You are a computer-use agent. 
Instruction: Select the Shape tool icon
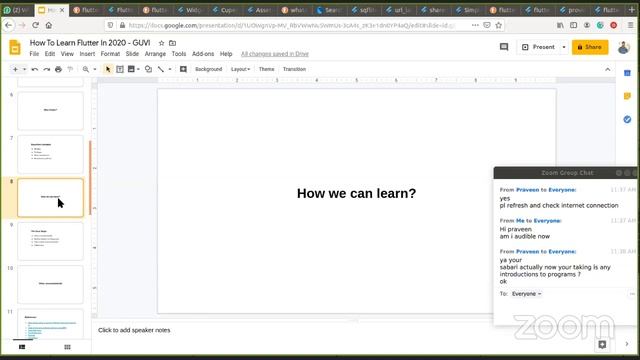coord(149,69)
